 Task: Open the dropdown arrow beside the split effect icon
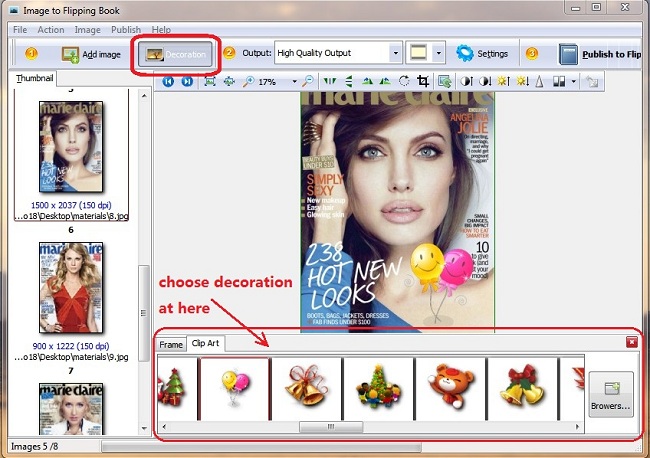point(573,81)
